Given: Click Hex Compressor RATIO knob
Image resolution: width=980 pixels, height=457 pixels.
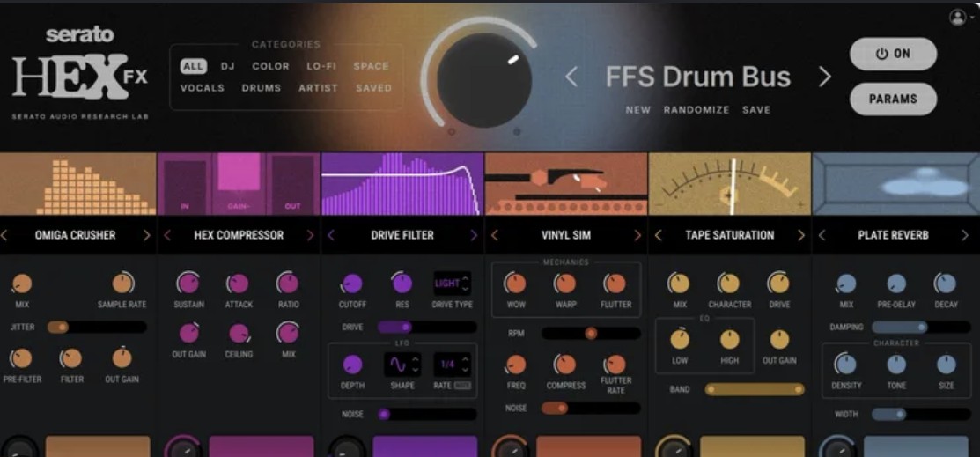Looking at the screenshot, I should (288, 284).
